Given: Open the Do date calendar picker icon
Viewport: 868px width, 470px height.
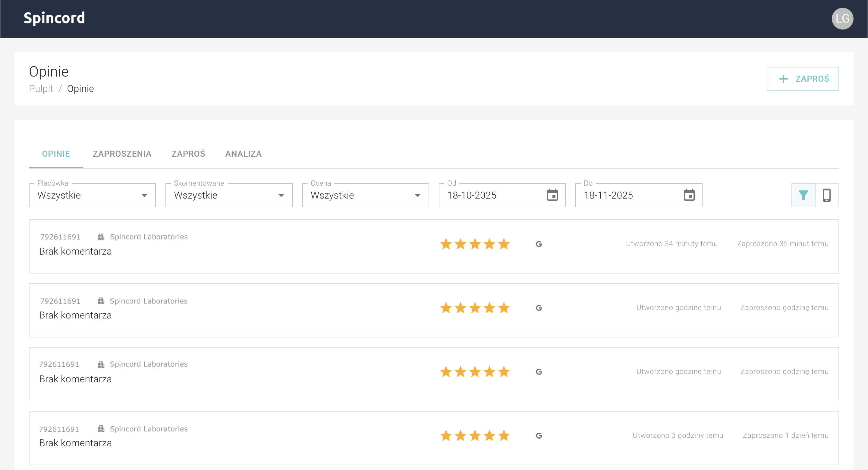Looking at the screenshot, I should point(689,195).
